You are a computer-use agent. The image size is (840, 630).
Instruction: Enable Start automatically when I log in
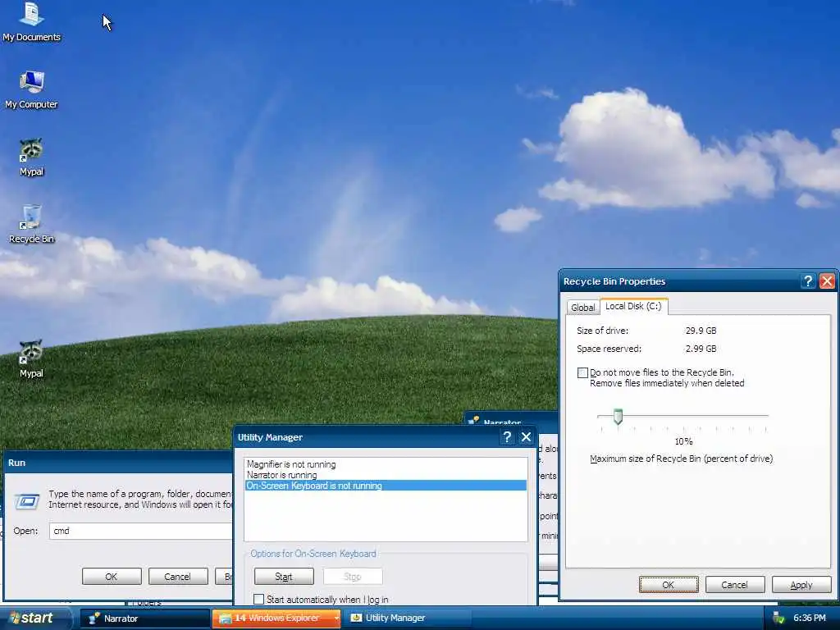(x=258, y=599)
